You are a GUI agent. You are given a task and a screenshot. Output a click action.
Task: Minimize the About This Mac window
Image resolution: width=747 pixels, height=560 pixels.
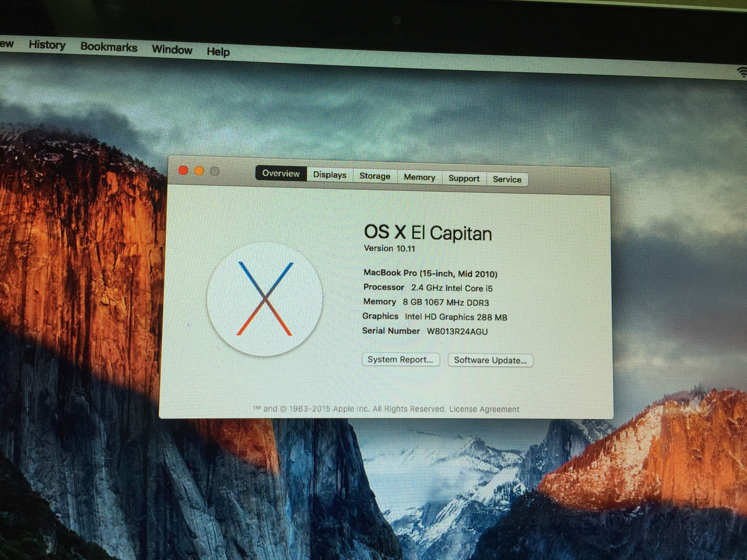(199, 171)
